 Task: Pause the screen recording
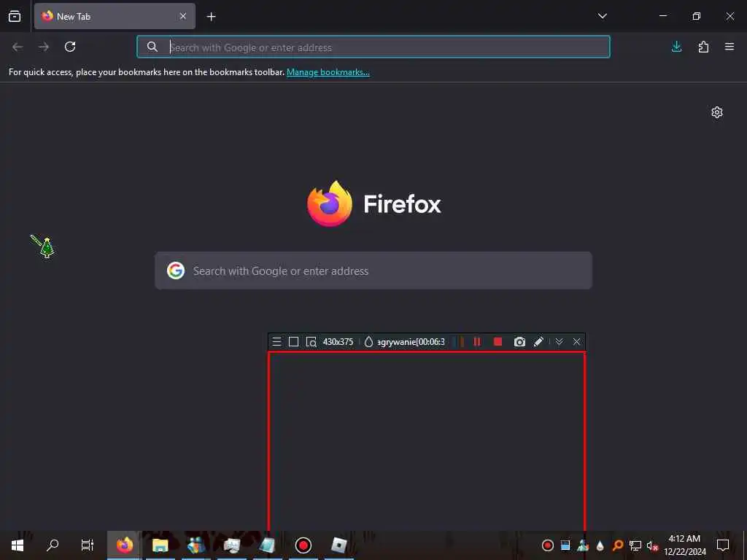pos(477,342)
